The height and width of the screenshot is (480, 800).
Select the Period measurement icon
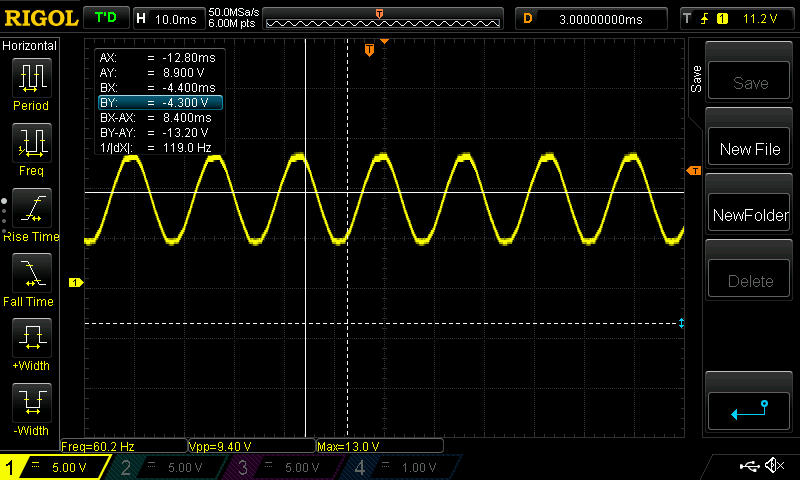tap(32, 78)
